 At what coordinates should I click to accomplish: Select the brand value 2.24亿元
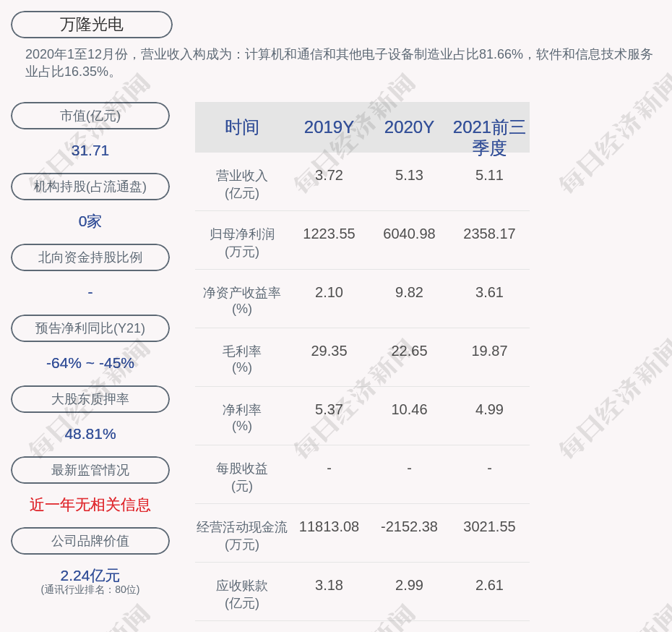(90, 576)
